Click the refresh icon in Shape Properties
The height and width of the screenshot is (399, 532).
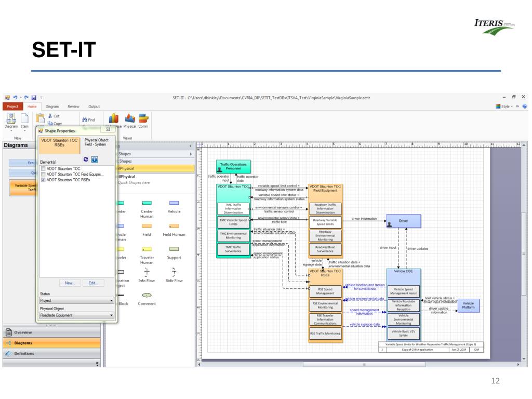click(86, 159)
